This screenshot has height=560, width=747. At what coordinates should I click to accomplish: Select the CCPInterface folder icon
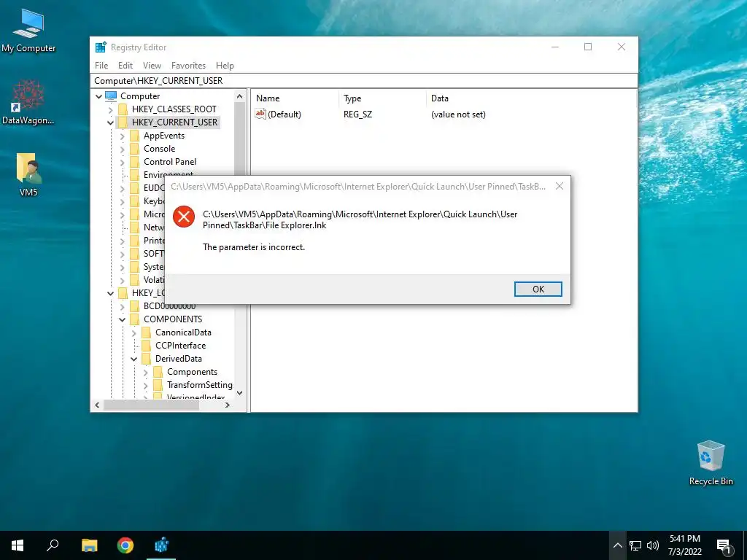point(146,345)
